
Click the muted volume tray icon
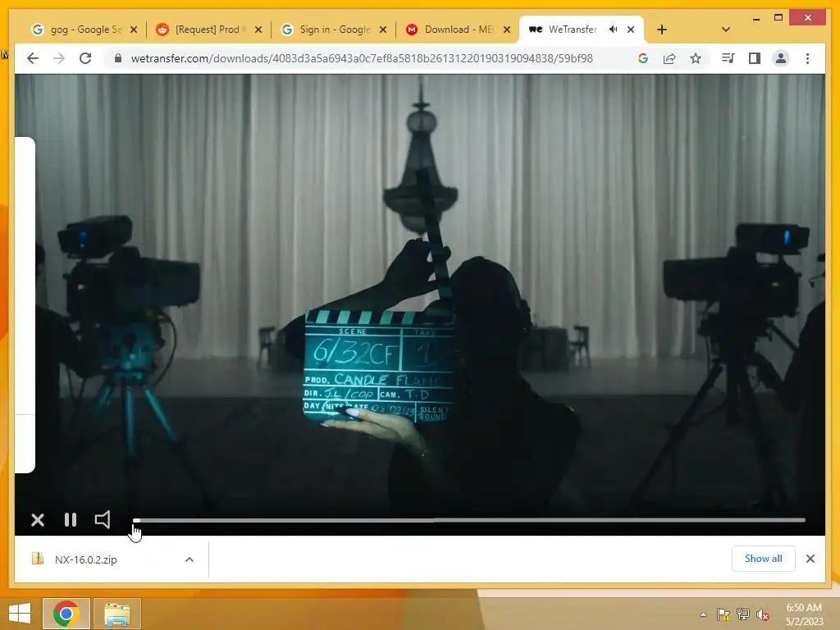(763, 614)
